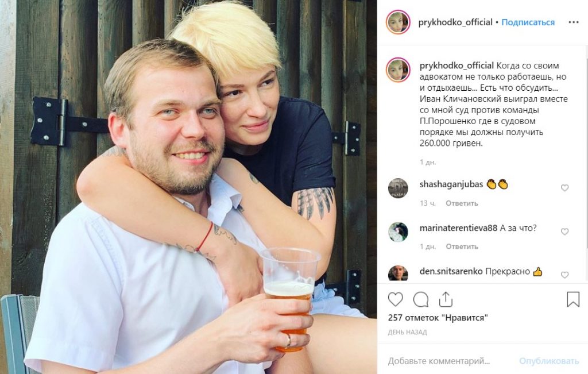
Task: Open marinaterentieva88 profile picture
Action: click(398, 232)
